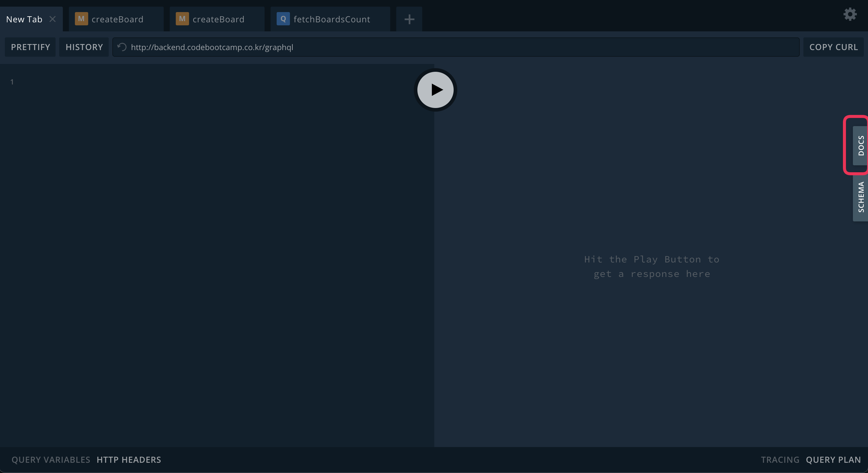
Task: Click the M icon on second createBoard tab
Action: pyautogui.click(x=182, y=19)
